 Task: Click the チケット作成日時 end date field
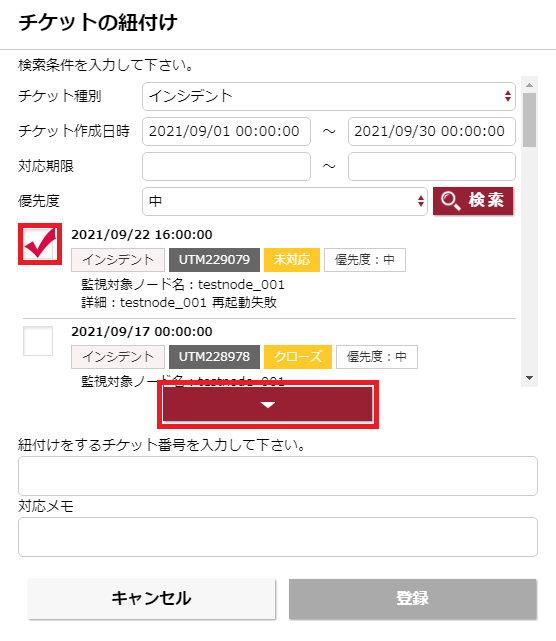coord(432,131)
